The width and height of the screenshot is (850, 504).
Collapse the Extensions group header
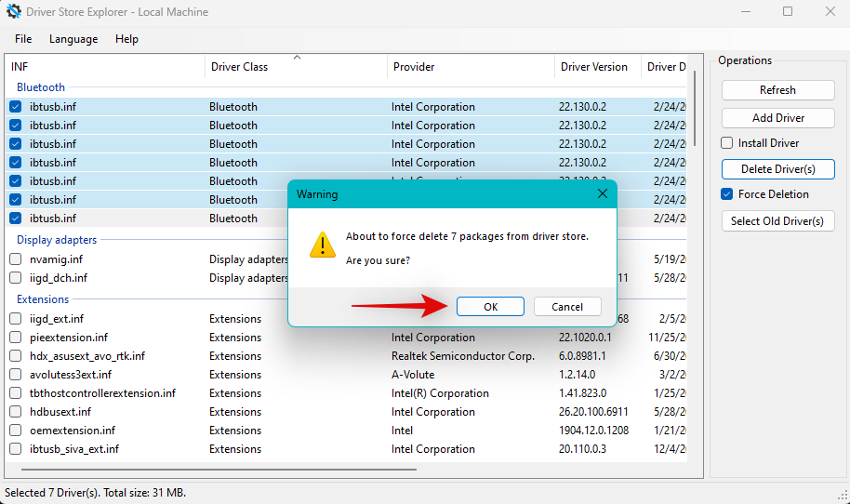43,299
